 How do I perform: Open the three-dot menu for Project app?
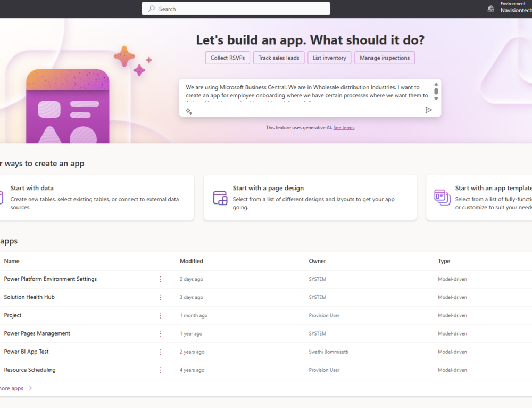coord(160,315)
